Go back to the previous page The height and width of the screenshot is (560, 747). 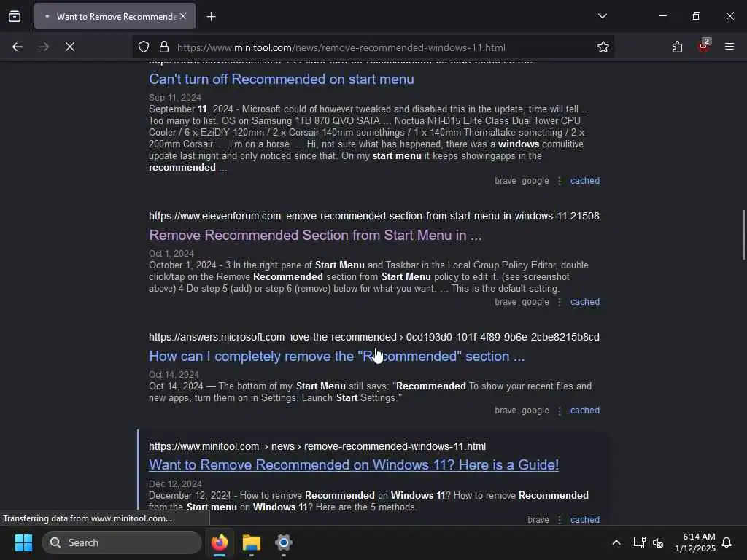click(x=18, y=47)
